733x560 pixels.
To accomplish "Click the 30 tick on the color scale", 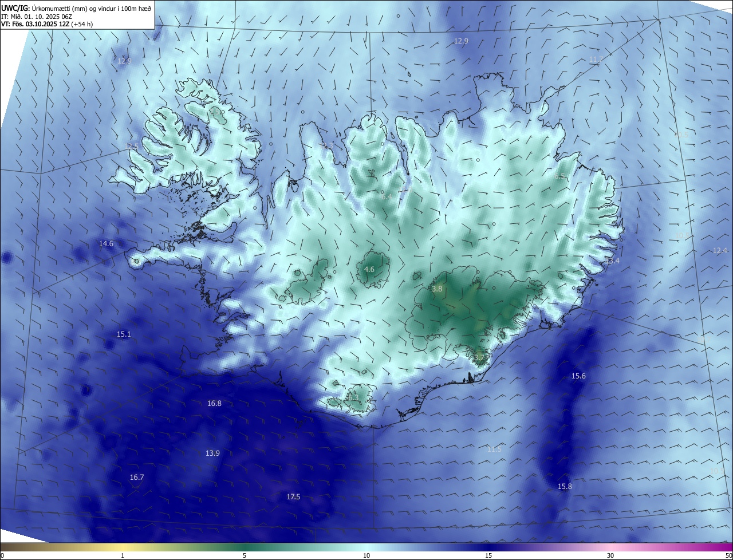I will (x=610, y=556).
